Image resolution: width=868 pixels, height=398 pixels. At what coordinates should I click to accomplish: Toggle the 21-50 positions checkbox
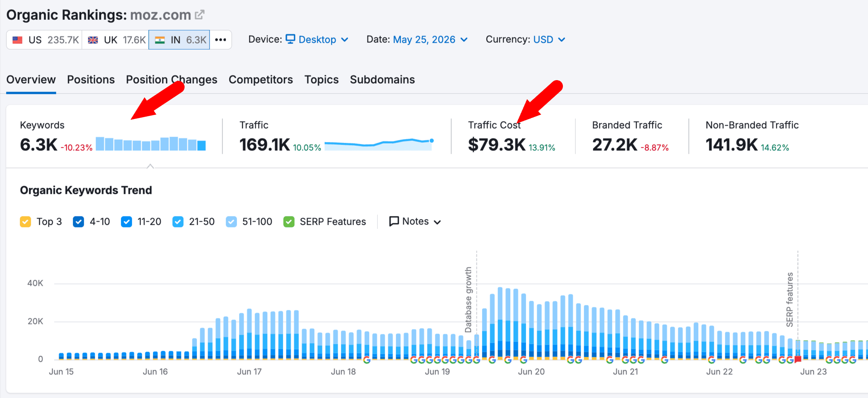[x=178, y=222]
